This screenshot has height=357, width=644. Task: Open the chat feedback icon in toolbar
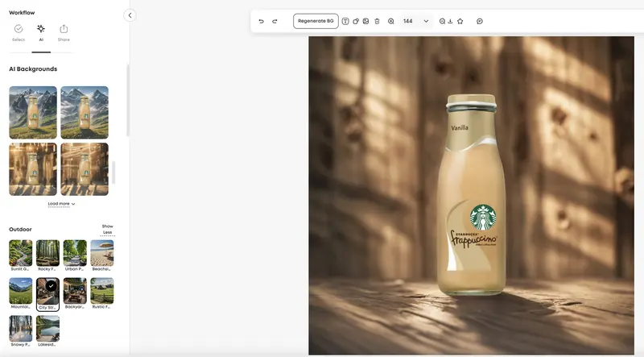coord(480,21)
